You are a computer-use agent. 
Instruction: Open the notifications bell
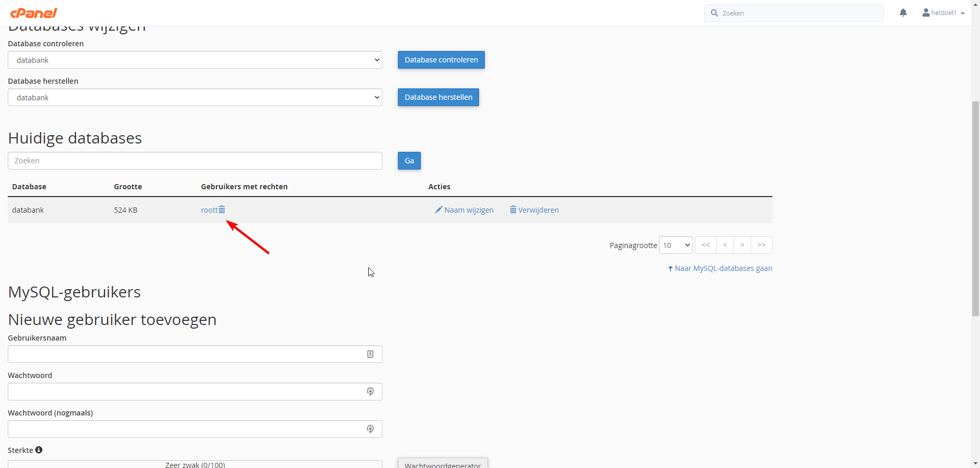pyautogui.click(x=903, y=13)
